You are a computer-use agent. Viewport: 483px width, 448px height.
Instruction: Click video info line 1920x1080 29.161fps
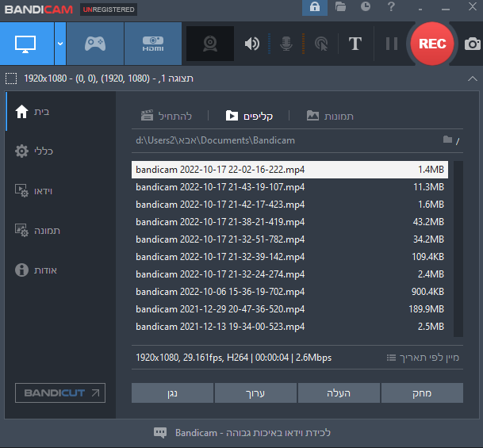(x=234, y=358)
